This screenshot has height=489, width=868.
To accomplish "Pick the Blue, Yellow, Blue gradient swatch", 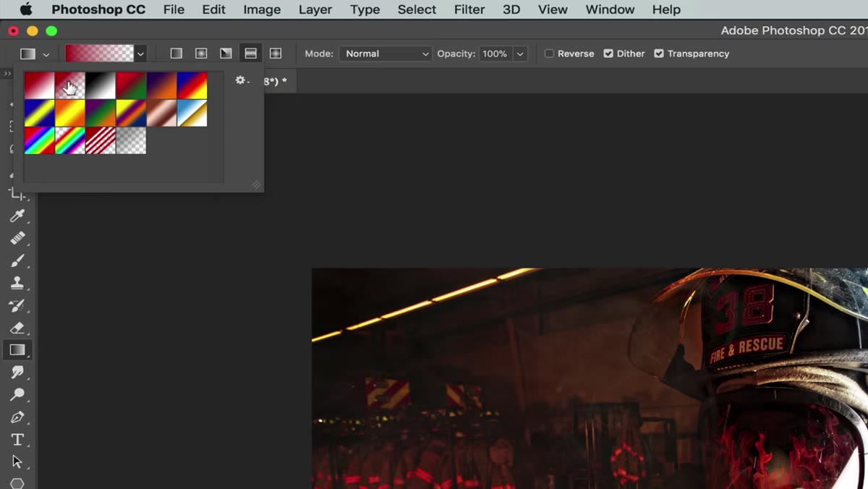I will point(39,113).
